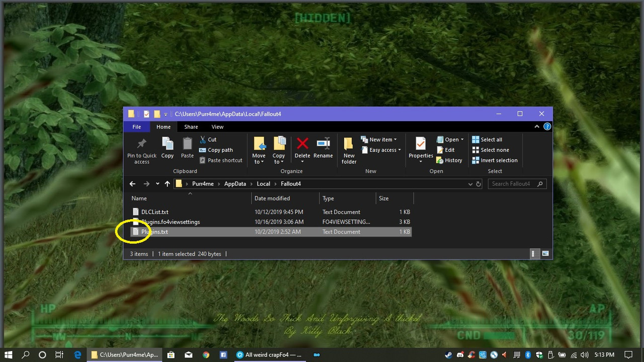Select all items in the folder
This screenshot has height=362, width=644.
(487, 139)
